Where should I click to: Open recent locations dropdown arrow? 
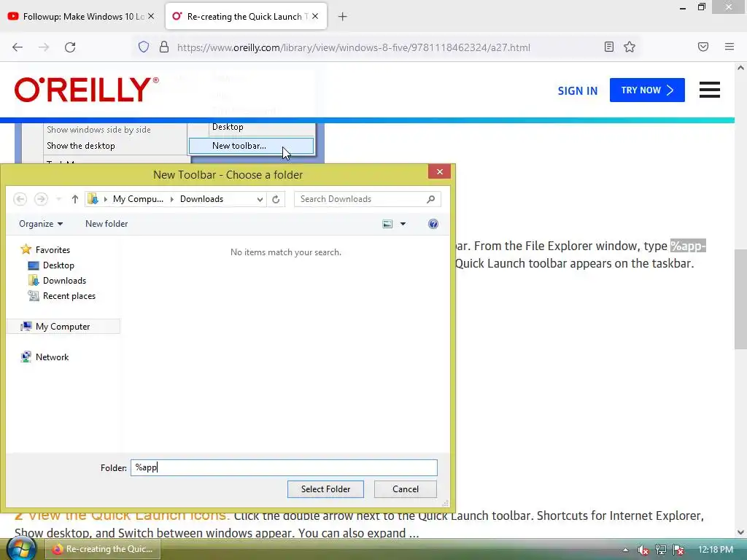[x=58, y=199]
